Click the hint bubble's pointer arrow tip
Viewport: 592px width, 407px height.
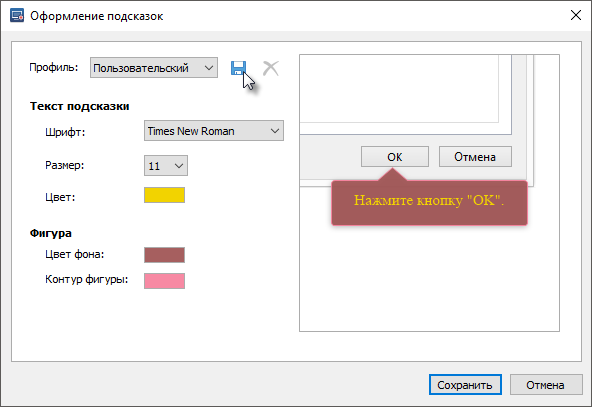pos(392,170)
